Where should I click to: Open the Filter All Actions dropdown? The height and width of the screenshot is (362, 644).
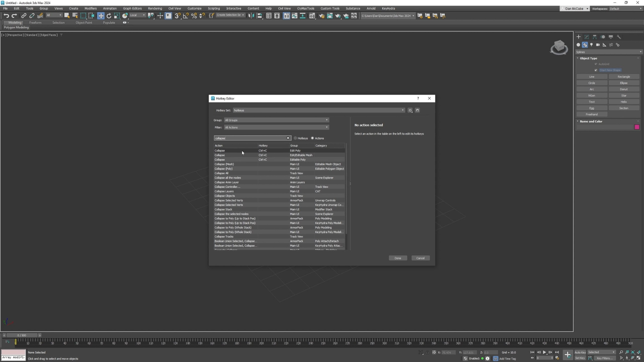[276, 127]
